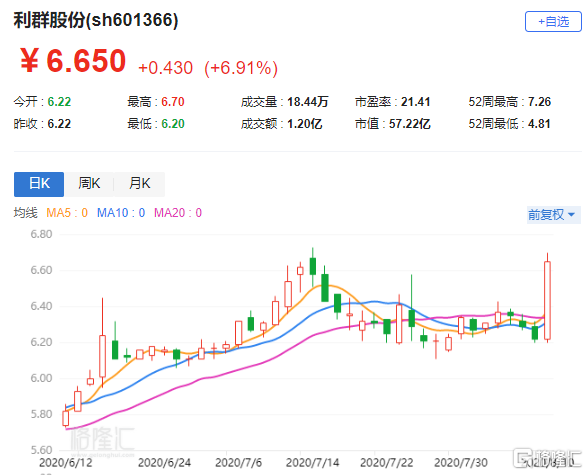Click the 成交额 turnover 1.20亿
The width and height of the screenshot is (588, 475).
pos(304,124)
